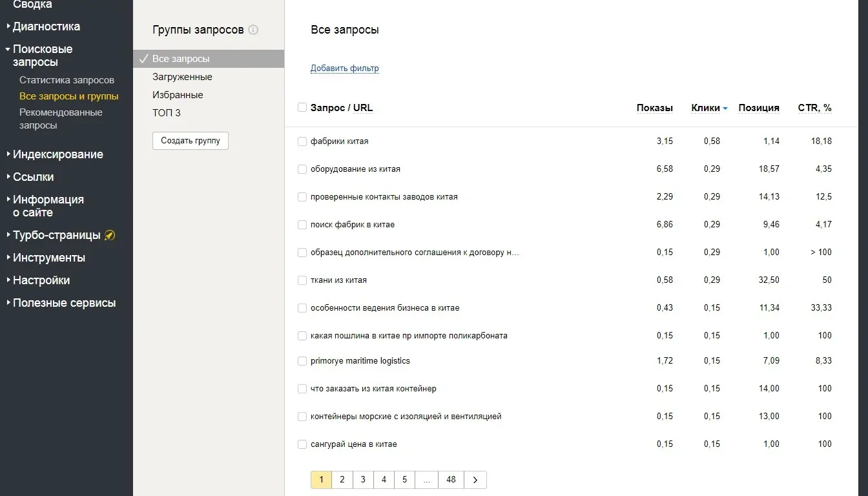This screenshot has width=868, height=496.
Task: Open the оборудование из китая query row
Action: (355, 169)
